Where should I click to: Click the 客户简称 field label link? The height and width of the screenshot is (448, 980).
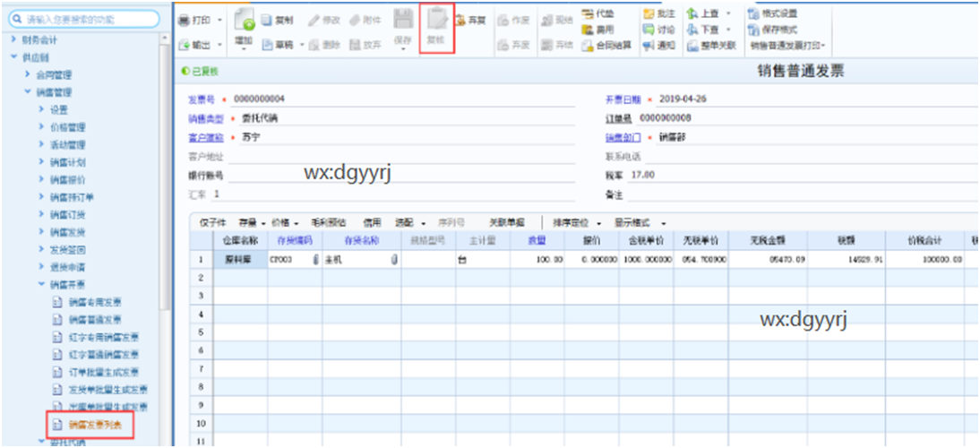pos(206,138)
